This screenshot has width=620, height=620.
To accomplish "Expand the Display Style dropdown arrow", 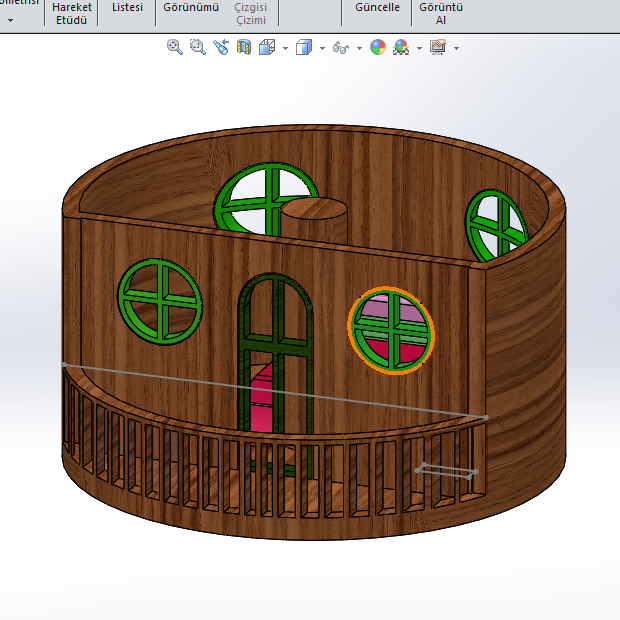I will 322,48.
